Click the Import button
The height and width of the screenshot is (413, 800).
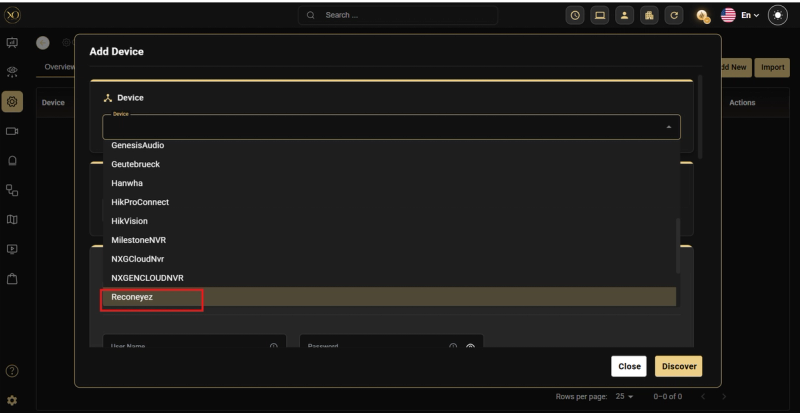click(772, 67)
